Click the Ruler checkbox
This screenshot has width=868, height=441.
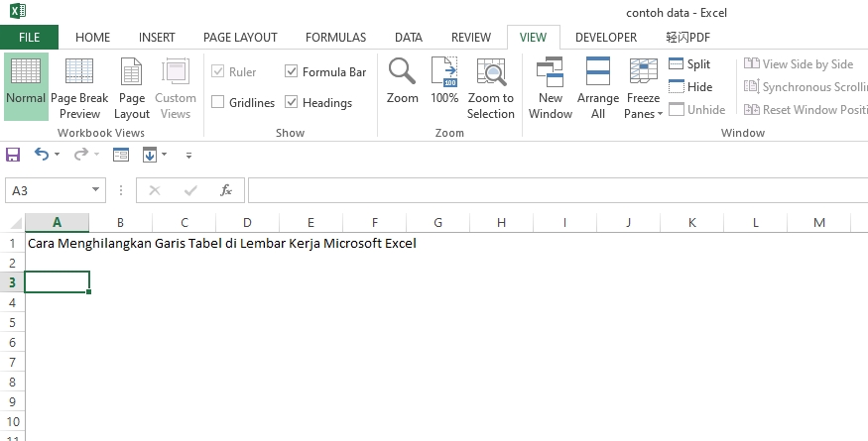[217, 70]
